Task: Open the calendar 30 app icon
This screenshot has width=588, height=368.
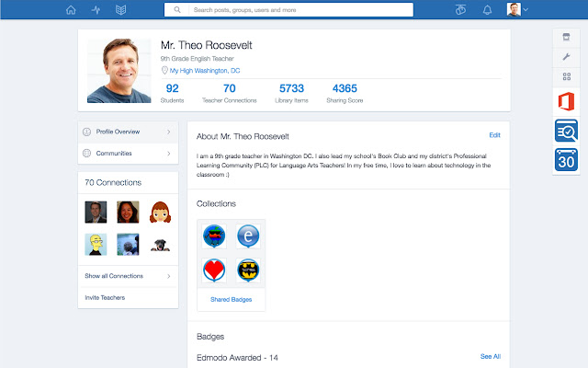Action: pos(566,159)
